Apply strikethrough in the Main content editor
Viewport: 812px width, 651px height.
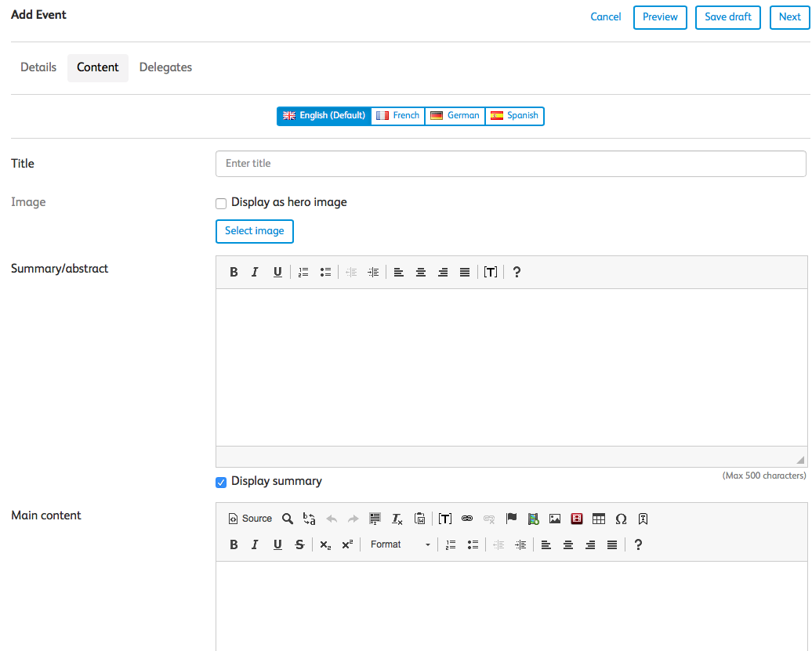(x=299, y=544)
